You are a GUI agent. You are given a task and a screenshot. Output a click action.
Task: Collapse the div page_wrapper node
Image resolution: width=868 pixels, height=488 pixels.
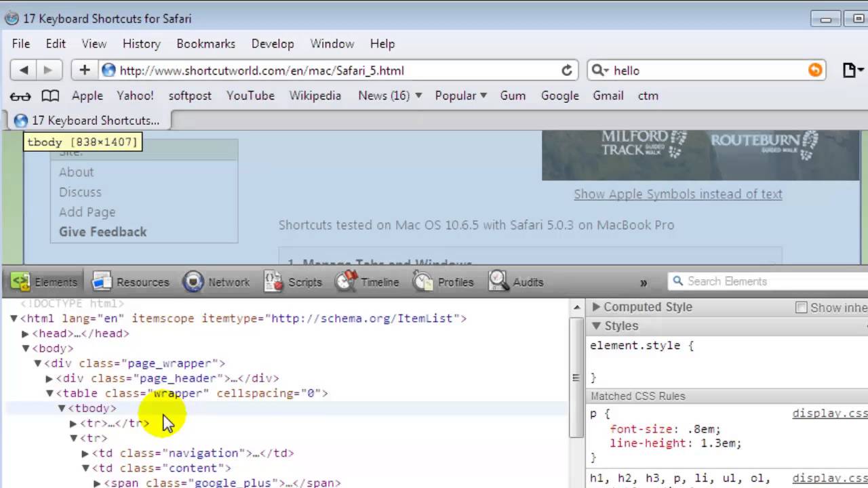coord(38,363)
